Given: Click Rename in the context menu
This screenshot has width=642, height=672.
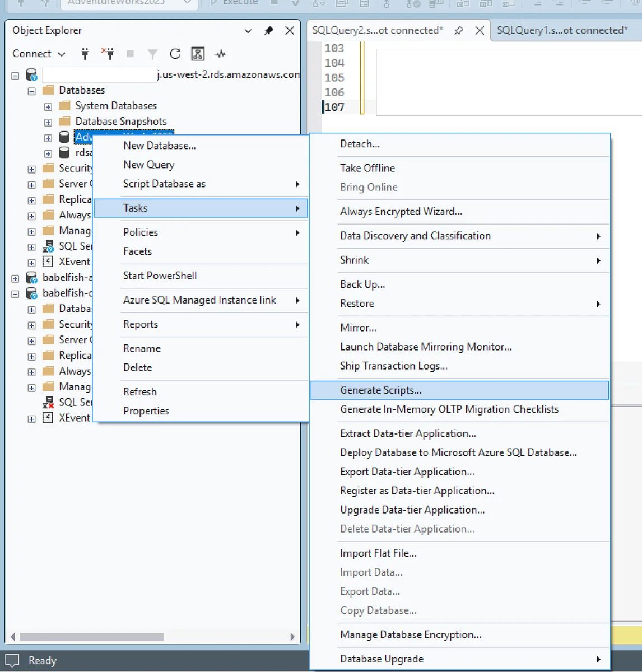Looking at the screenshot, I should point(200,348).
